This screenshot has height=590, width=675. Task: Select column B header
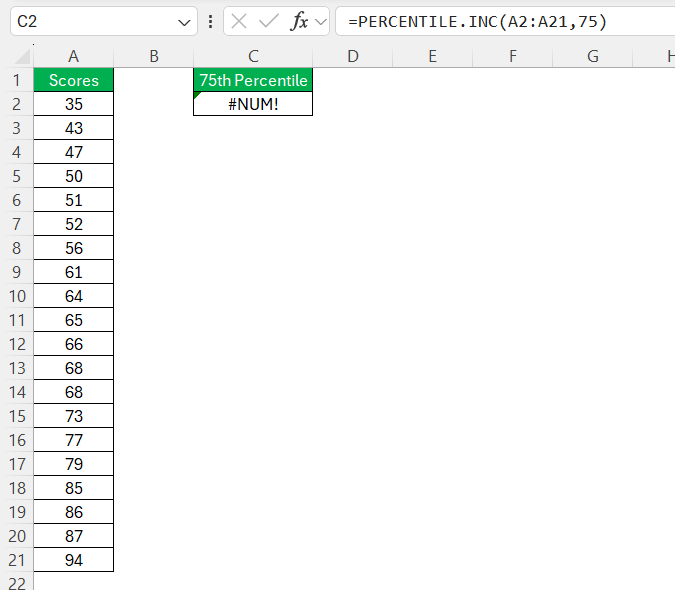pyautogui.click(x=154, y=56)
